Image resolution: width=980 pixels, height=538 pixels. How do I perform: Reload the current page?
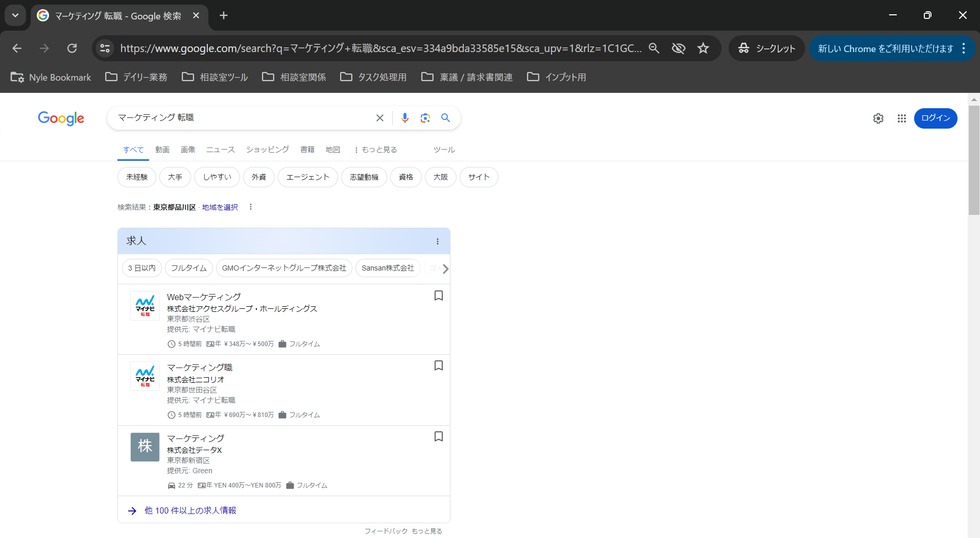tap(72, 48)
